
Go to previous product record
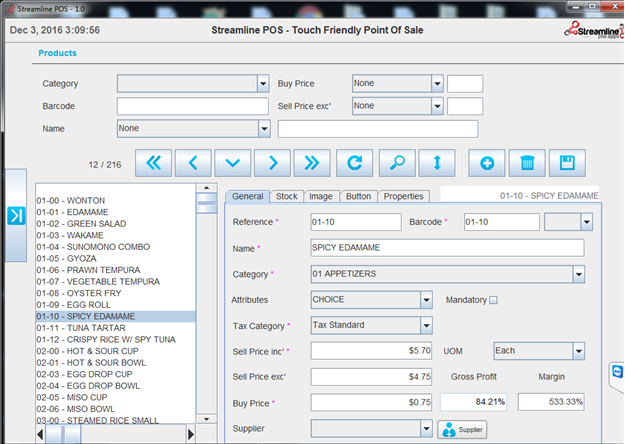[x=193, y=163]
